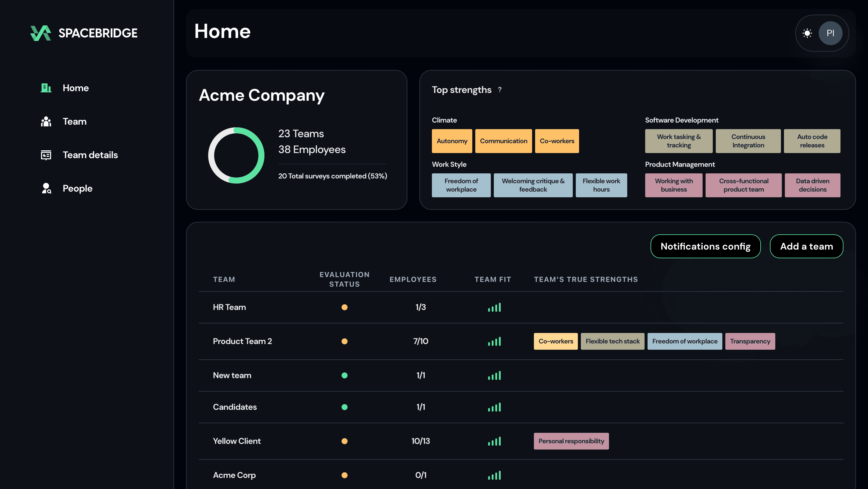Go to the People menu item
868x489 pixels.
[77, 188]
